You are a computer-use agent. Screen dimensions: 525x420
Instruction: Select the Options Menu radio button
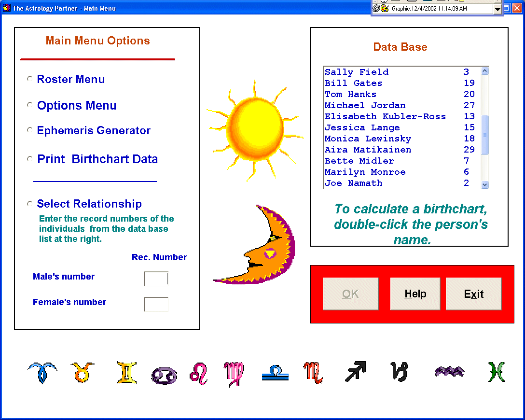tap(30, 105)
